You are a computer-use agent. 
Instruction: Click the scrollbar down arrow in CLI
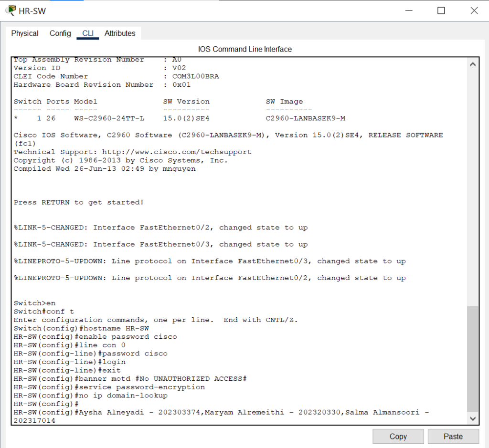click(x=473, y=418)
